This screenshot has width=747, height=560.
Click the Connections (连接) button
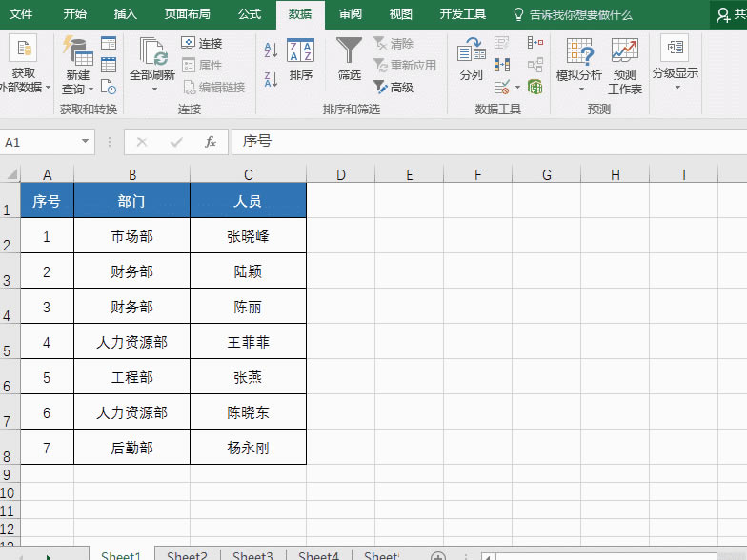click(203, 44)
